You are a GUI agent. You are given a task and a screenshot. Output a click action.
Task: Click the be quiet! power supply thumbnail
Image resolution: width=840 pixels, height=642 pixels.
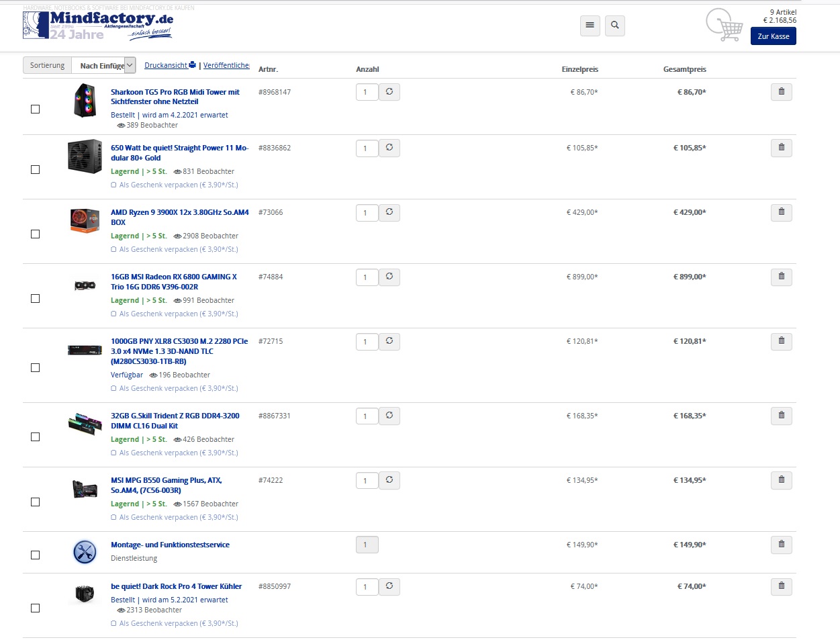pos(85,156)
